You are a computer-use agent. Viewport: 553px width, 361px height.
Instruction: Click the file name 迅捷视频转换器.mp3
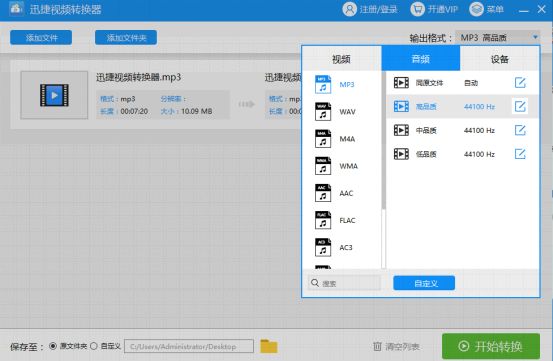pos(138,77)
